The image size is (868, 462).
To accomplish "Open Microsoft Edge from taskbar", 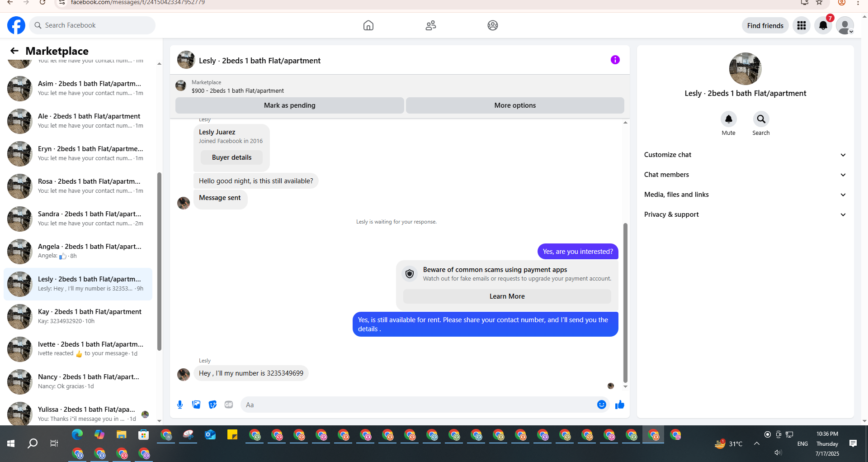I will (x=77, y=435).
